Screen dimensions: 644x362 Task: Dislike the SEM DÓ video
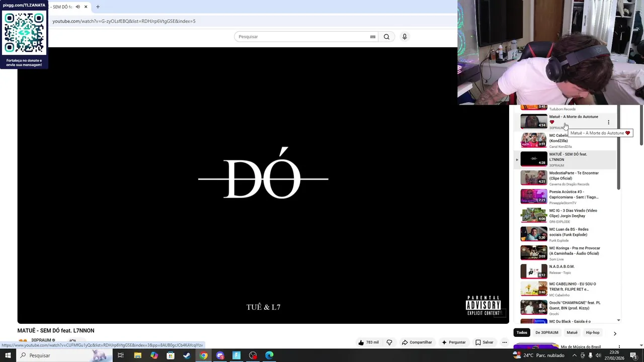click(389, 342)
